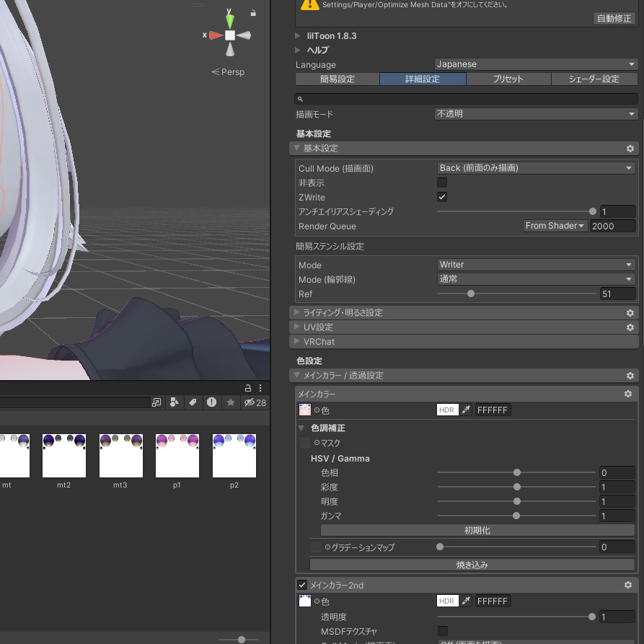Open the メインカラー section gear settings
Viewport: 644px width, 644px height.
pyautogui.click(x=628, y=394)
